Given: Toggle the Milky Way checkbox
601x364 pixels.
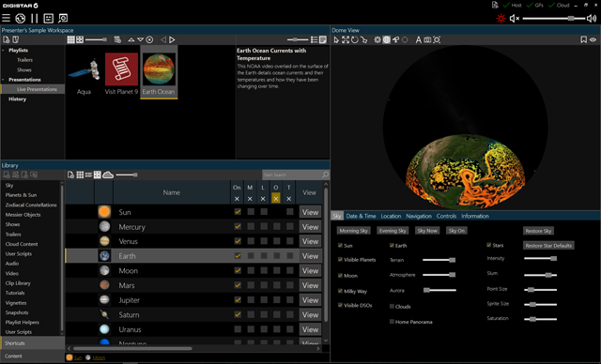Looking at the screenshot, I should click(x=340, y=291).
